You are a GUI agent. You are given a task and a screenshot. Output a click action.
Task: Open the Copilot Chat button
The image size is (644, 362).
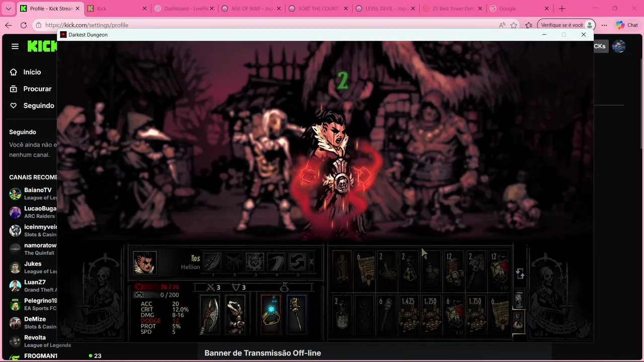point(626,25)
